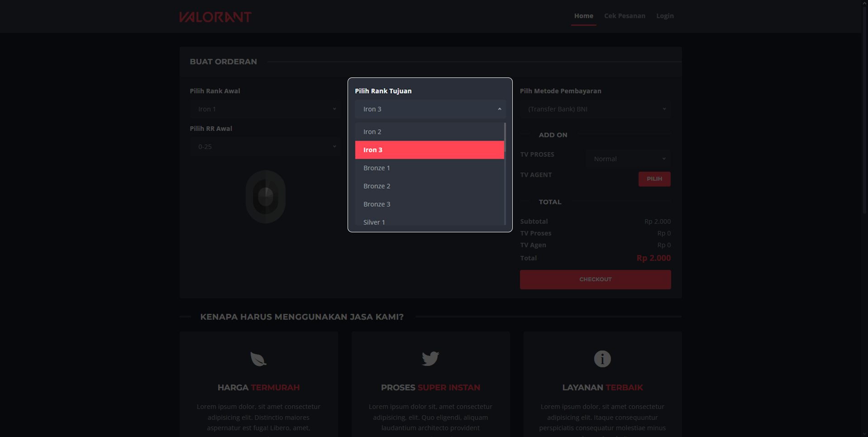Image resolution: width=868 pixels, height=437 pixels.
Task: Collapse the Pilih Rank Tujuan dropdown showing Iron 3
Action: point(430,109)
